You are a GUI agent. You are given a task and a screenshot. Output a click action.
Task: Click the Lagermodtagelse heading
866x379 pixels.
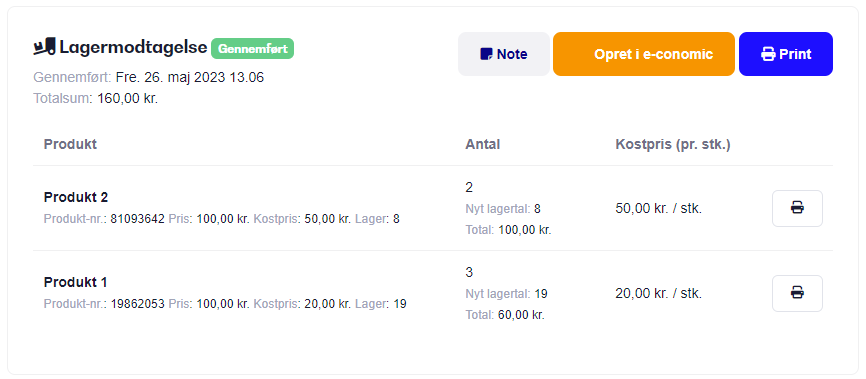pyautogui.click(x=133, y=47)
